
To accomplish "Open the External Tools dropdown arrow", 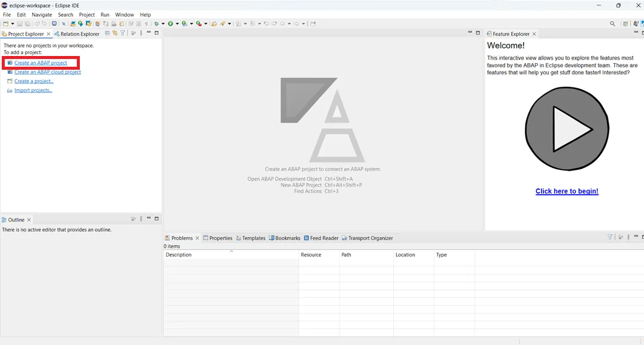I will pyautogui.click(x=206, y=23).
